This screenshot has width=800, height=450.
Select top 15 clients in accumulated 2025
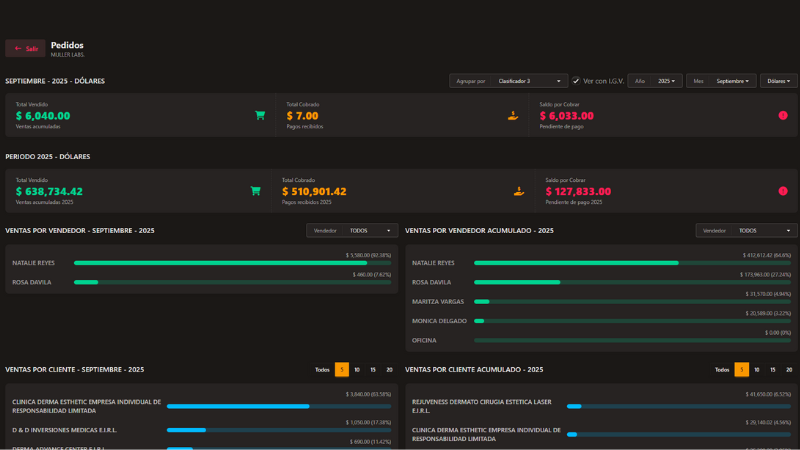click(x=773, y=369)
